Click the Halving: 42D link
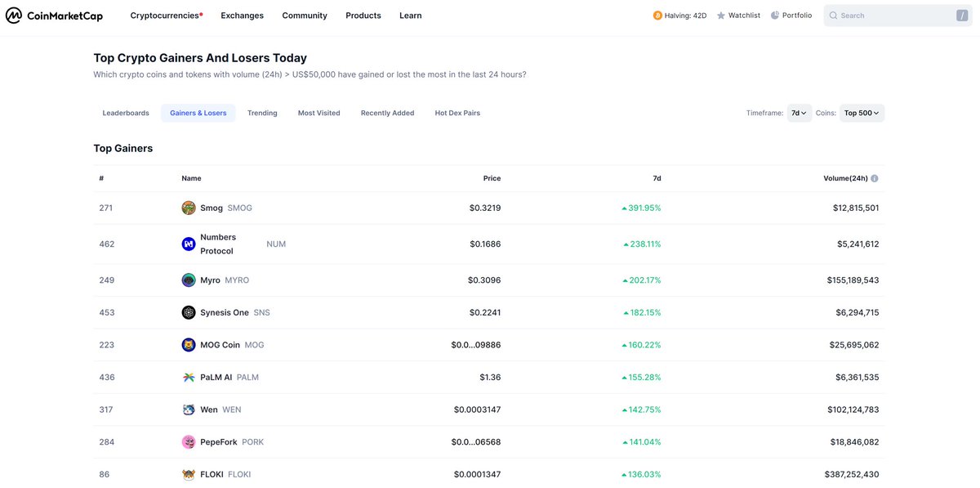This screenshot has height=488, width=980. click(x=679, y=16)
